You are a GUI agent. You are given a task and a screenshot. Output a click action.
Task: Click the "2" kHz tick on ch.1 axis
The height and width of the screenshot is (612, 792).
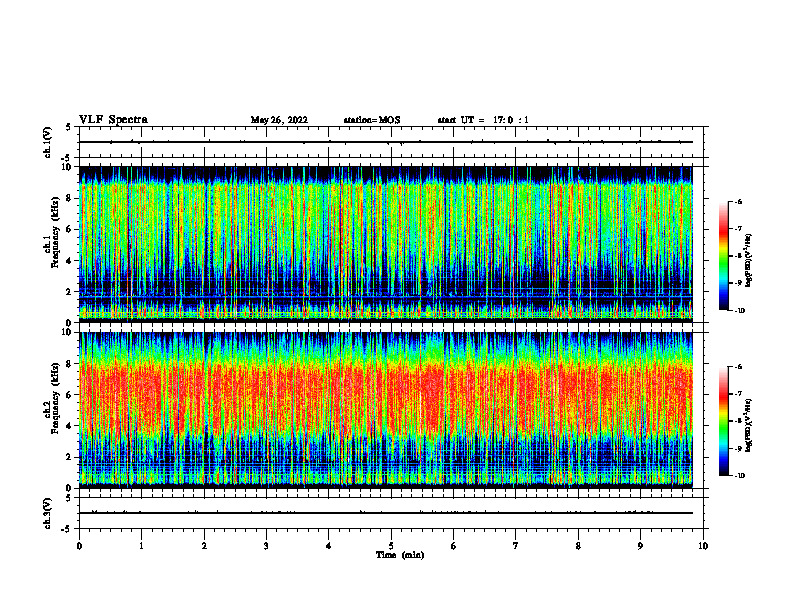(x=68, y=291)
